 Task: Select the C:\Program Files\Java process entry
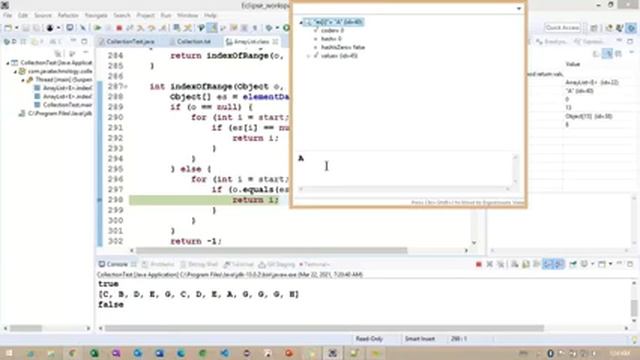[x=56, y=113]
